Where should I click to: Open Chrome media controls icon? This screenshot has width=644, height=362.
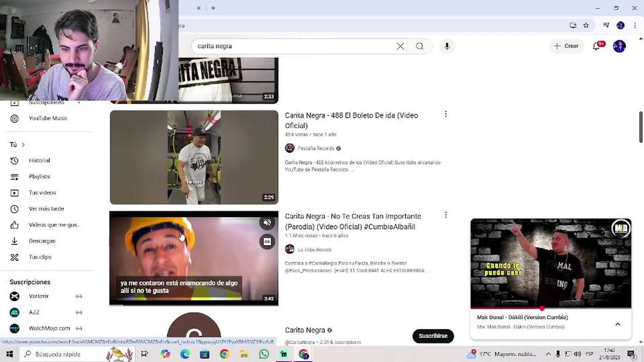[606, 26]
